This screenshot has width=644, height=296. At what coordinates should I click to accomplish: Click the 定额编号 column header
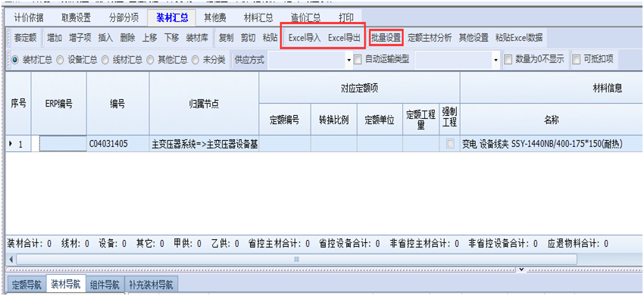pyautogui.click(x=285, y=120)
